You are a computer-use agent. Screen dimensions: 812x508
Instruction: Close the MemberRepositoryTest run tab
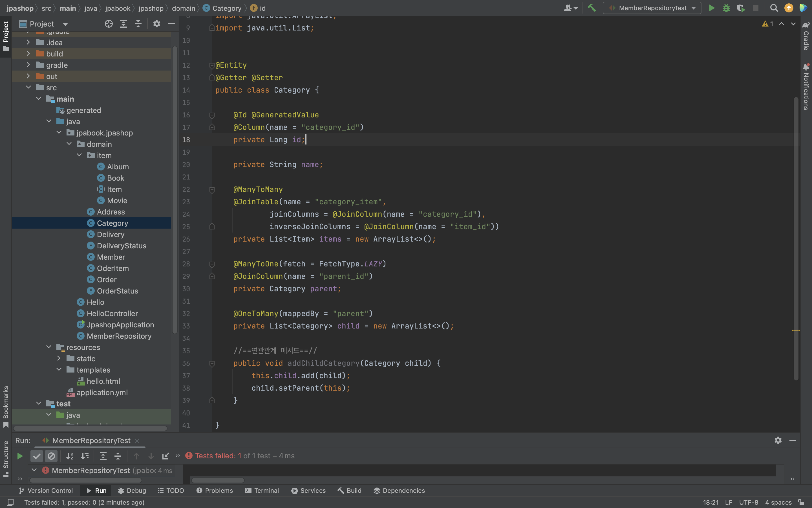[137, 441]
